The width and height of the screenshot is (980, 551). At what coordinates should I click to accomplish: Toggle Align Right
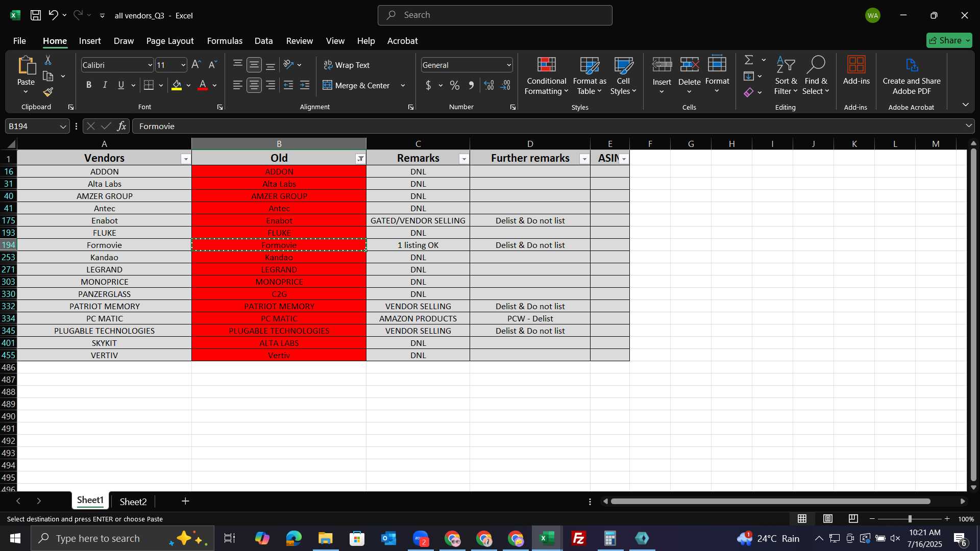click(x=271, y=85)
